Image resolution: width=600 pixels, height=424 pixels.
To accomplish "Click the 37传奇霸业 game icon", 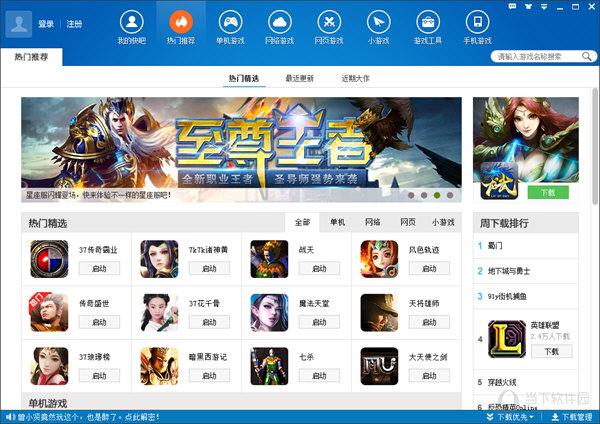I will [x=49, y=259].
